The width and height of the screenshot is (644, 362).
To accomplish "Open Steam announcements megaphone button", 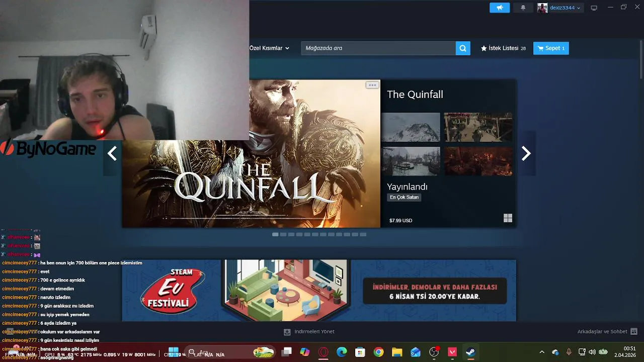I will [x=500, y=8].
